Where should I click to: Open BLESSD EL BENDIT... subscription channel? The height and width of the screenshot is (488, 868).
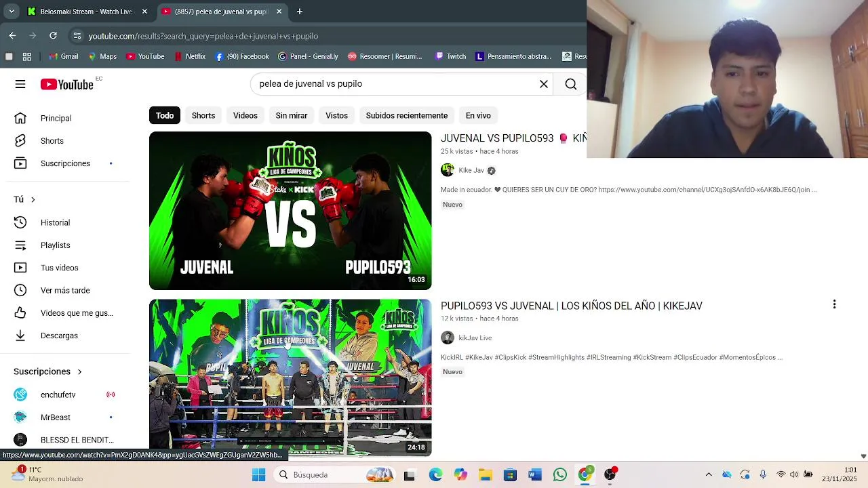point(77,440)
